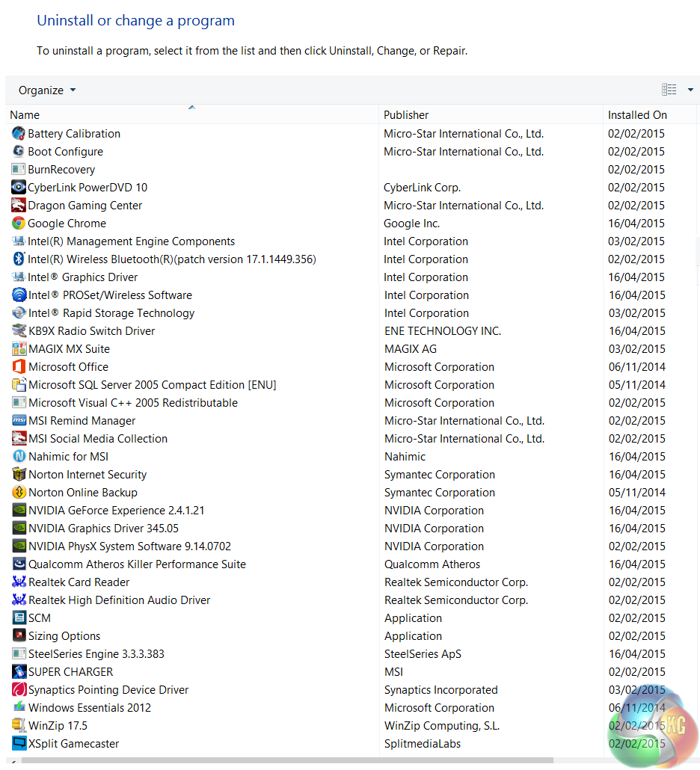Select SteelSeries Engine 3.3.3.383

tap(96, 653)
